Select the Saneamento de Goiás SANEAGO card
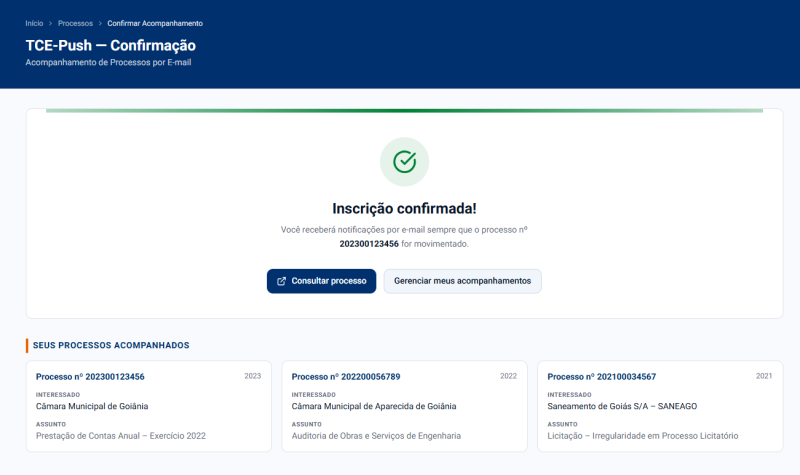 (660, 406)
